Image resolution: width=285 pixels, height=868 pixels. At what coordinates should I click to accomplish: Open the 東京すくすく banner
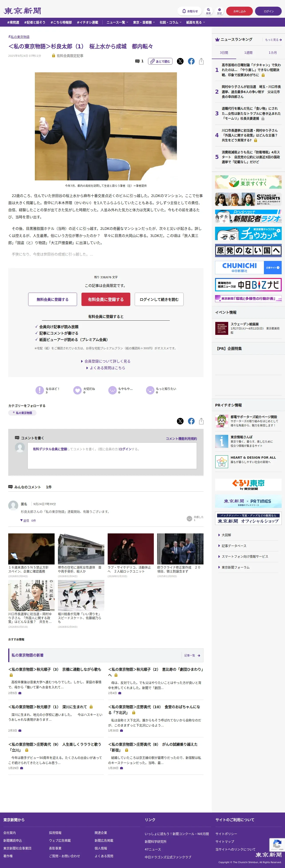coord(248,182)
